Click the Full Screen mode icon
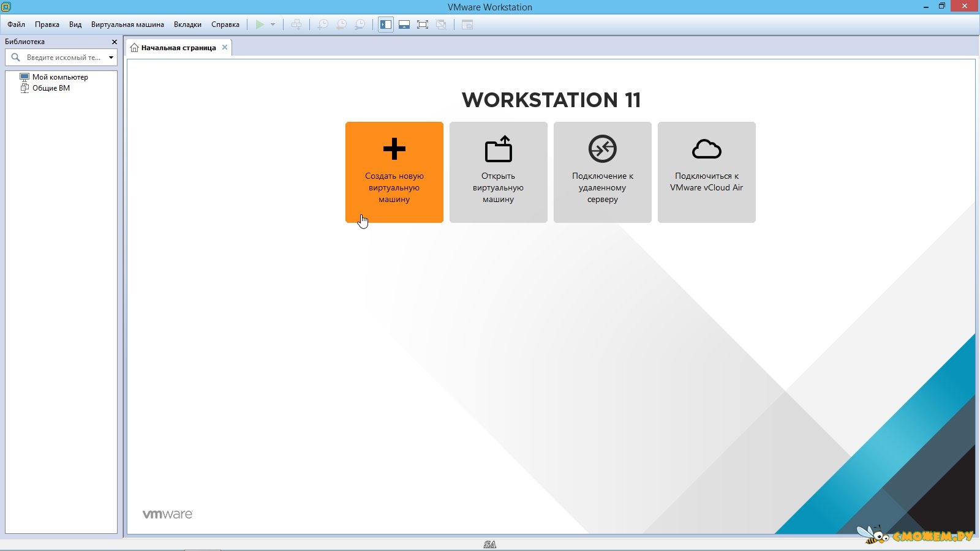 [423, 24]
